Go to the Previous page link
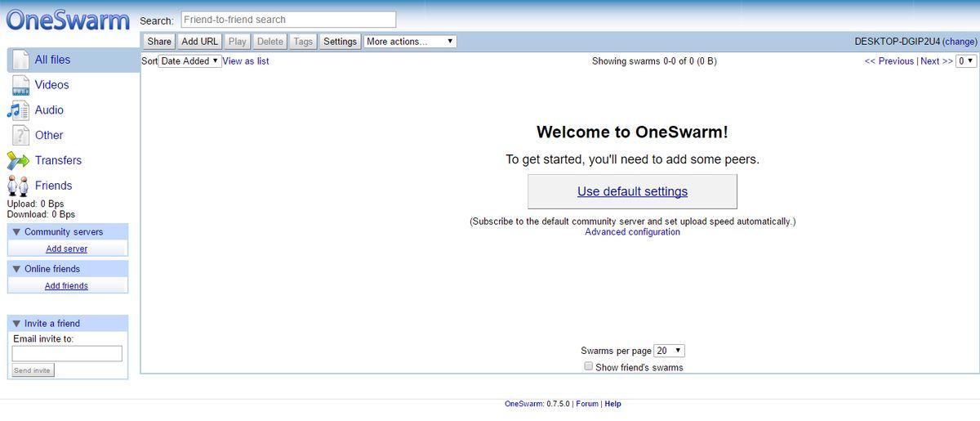Viewport: 980px width, 421px height. (x=889, y=61)
